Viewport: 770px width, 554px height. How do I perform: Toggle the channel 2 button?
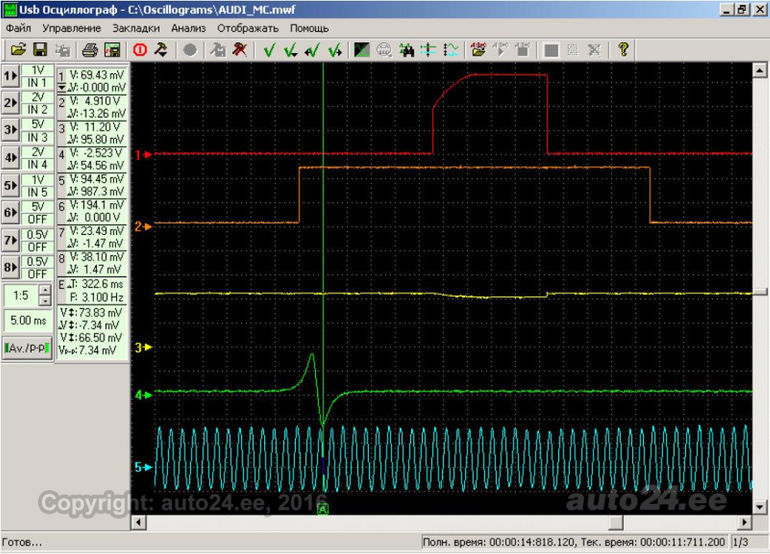coord(10,103)
